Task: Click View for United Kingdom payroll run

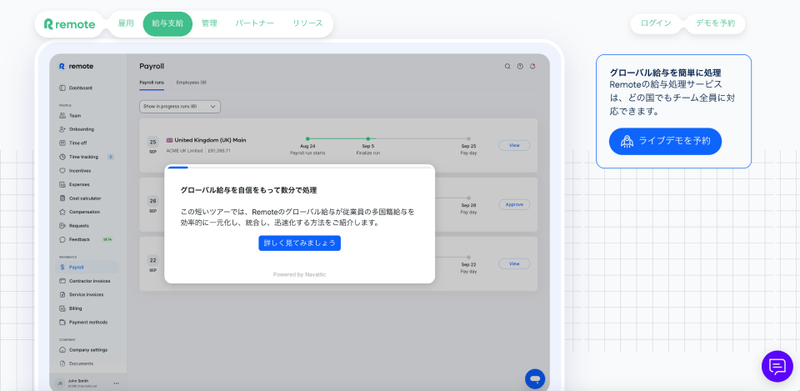Action: tap(514, 145)
